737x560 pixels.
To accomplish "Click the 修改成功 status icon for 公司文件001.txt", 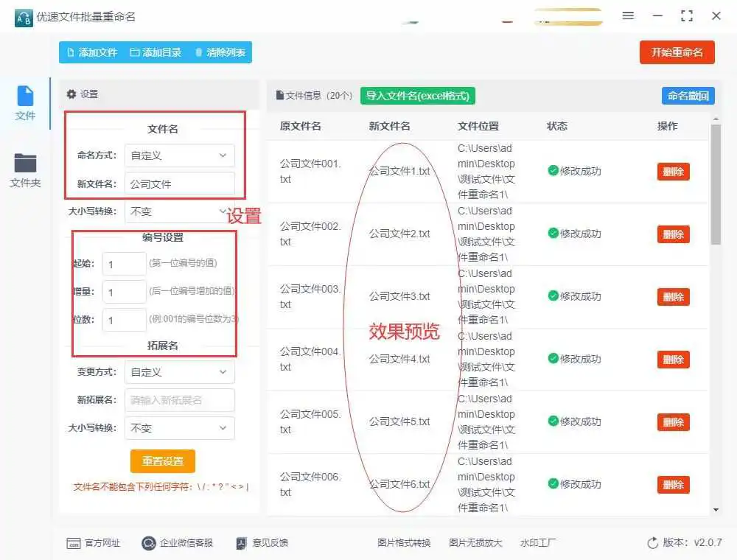I will pyautogui.click(x=553, y=170).
